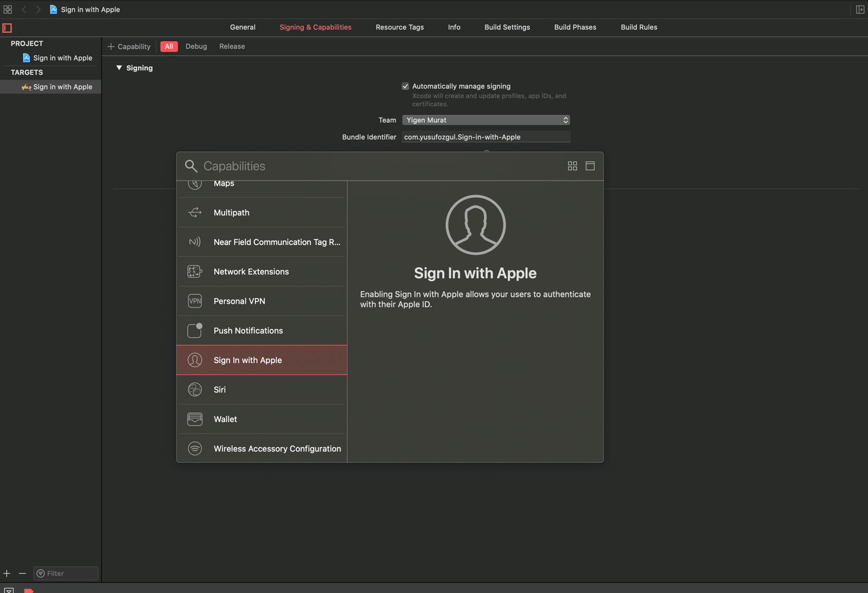Select the Debug configuration filter
Image resolution: width=868 pixels, height=593 pixels.
pos(196,46)
